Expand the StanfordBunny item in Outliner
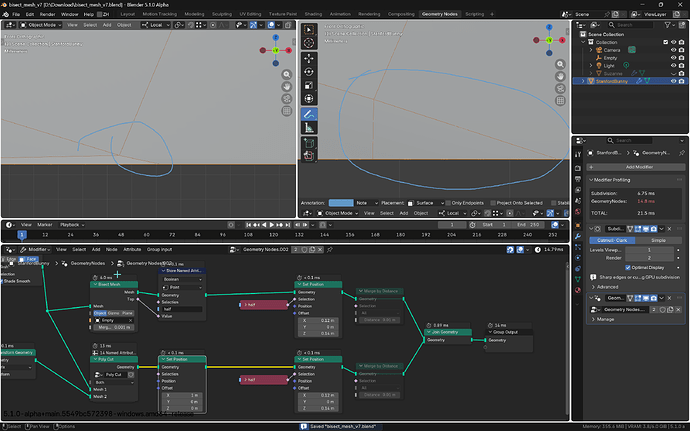Screen dimensions: 690x431 click(584, 81)
